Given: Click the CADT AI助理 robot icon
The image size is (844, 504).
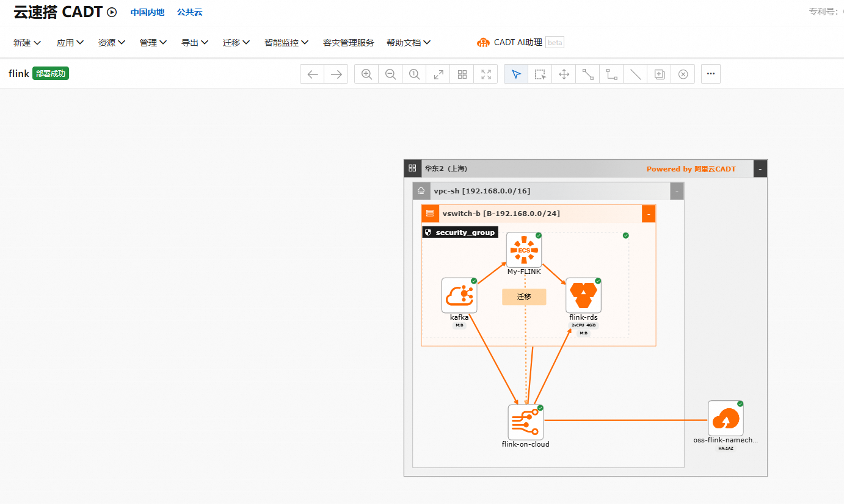Looking at the screenshot, I should 483,43.
